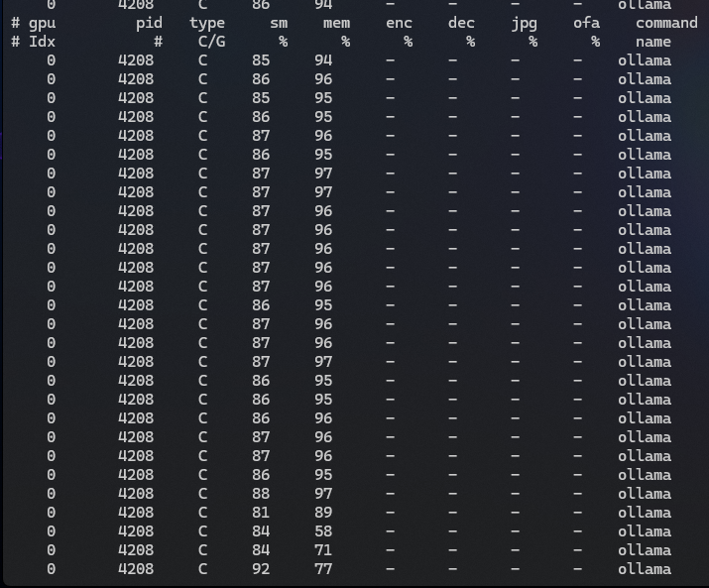Viewport: 709px width, 588px height.
Task: Select the "sm" column header
Action: pos(279,23)
